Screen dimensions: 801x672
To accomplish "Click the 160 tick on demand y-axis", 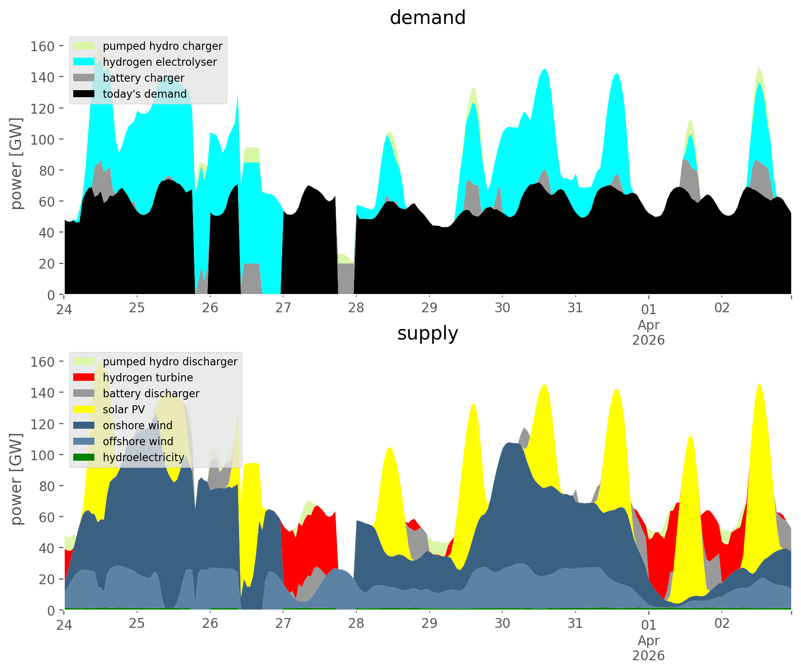I will [x=43, y=46].
